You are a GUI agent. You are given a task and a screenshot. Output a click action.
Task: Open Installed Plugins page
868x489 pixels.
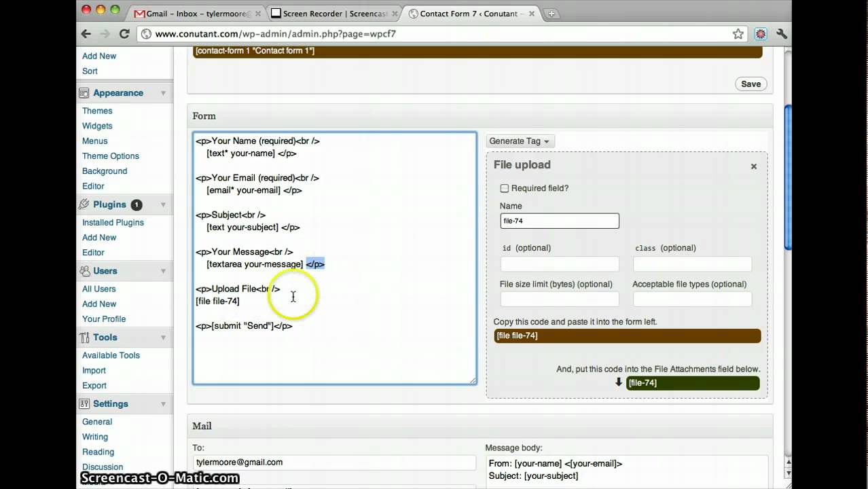pyautogui.click(x=113, y=222)
